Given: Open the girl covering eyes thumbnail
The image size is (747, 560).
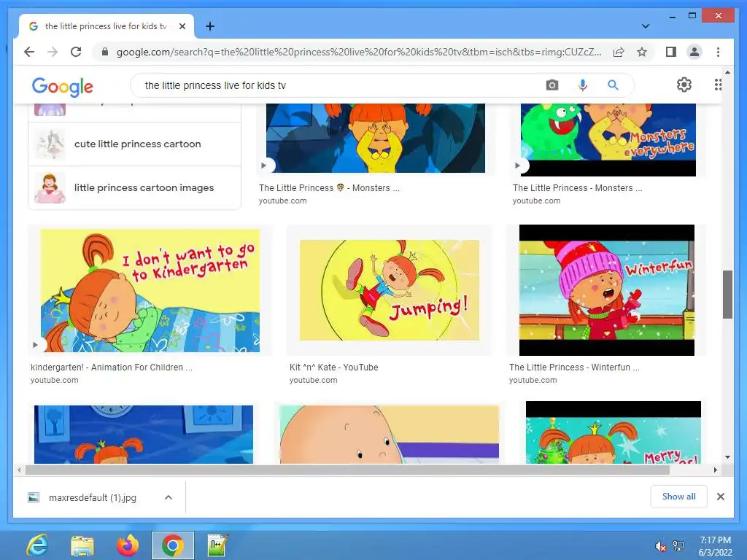Looking at the screenshot, I should pyautogui.click(x=376, y=138).
